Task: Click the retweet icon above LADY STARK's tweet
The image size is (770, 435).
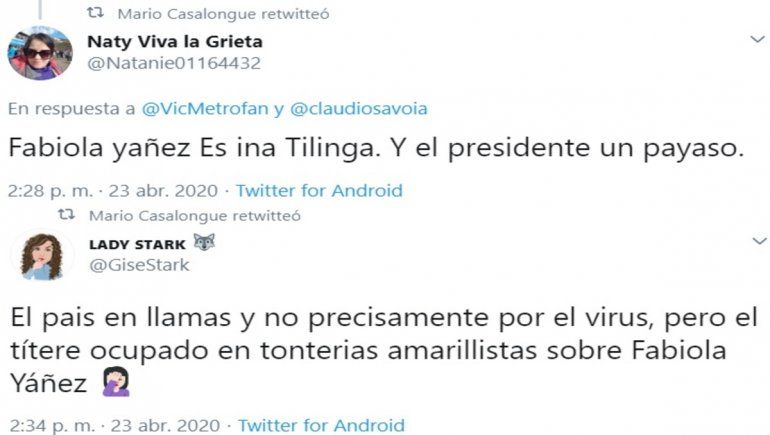Action: 68,215
